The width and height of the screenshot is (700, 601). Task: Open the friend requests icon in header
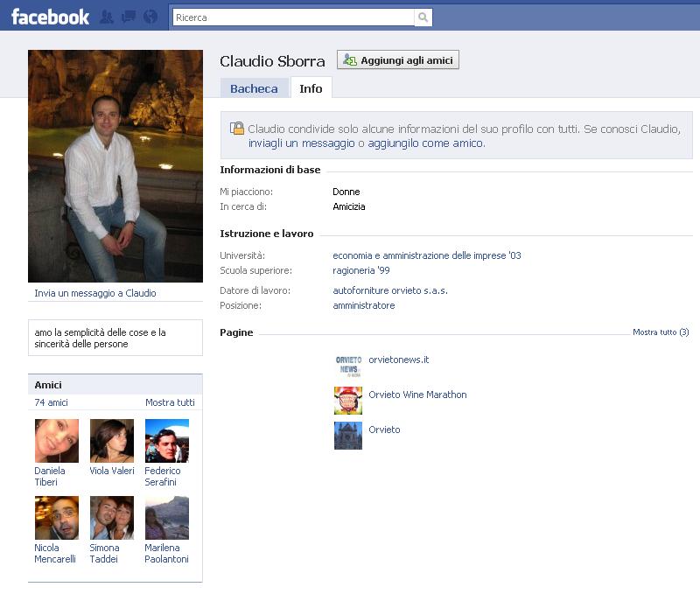click(x=107, y=17)
